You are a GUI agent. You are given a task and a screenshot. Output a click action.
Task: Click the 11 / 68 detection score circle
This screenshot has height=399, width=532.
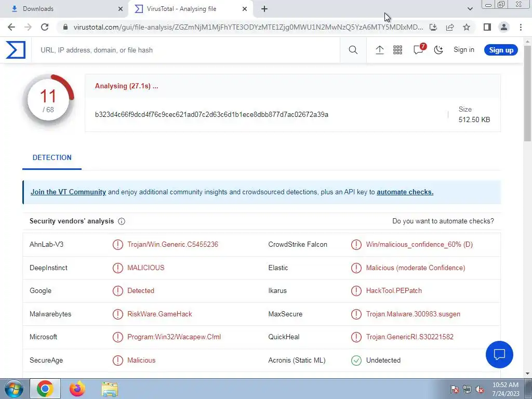coord(48,100)
